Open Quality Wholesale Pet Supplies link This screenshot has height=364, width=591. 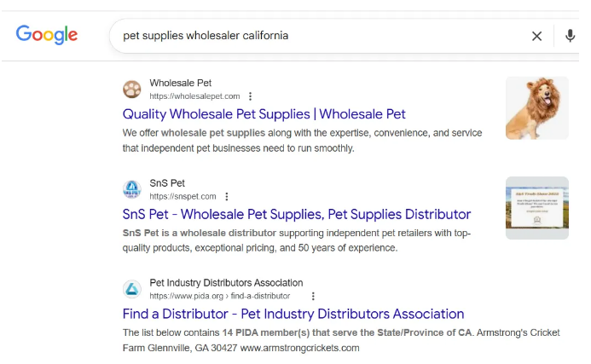tap(264, 114)
